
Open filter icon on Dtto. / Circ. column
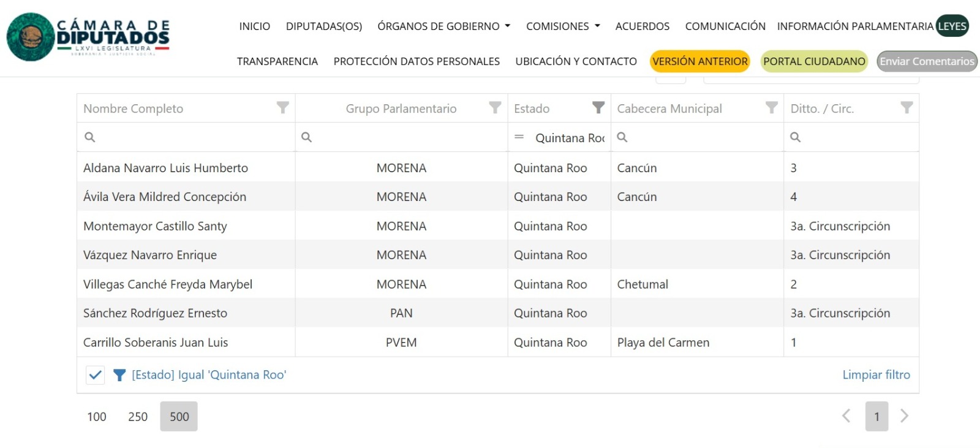pos(907,108)
